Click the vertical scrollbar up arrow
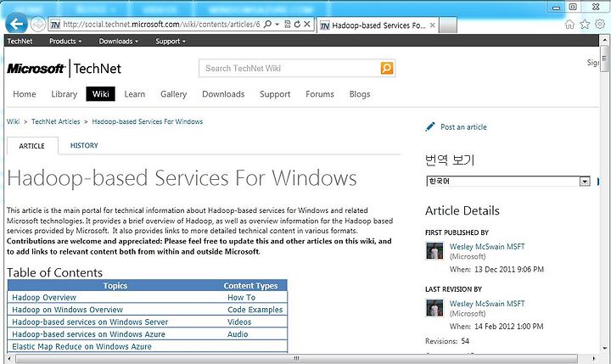This screenshot has height=364, width=611. pos(605,39)
